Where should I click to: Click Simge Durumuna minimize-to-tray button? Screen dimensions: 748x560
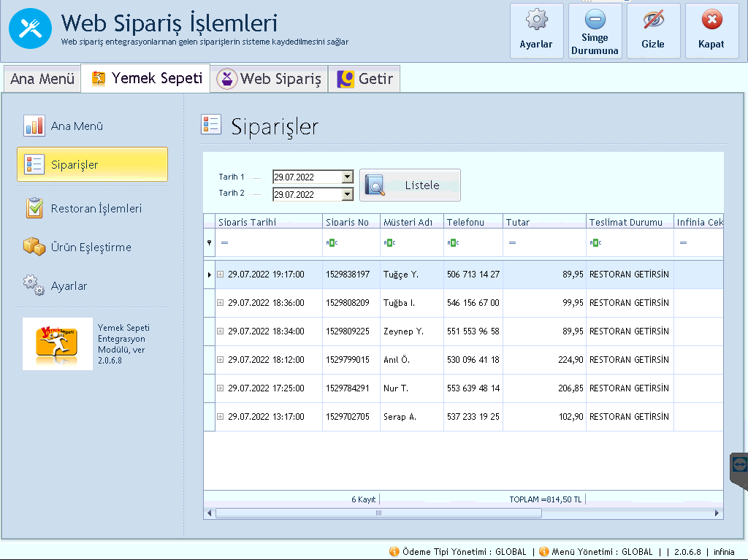[x=595, y=31]
